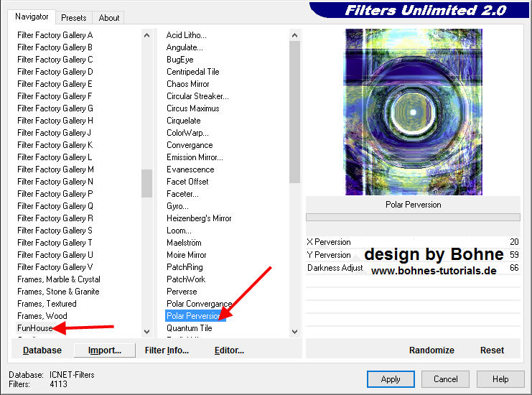Click the filter preview image
This screenshot has width=532, height=395.
coord(413,112)
